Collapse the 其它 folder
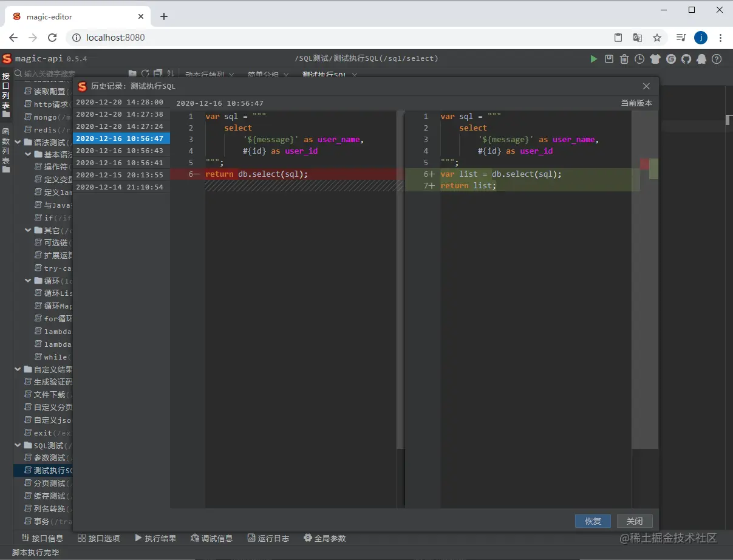This screenshot has height=560, width=733. click(x=27, y=231)
